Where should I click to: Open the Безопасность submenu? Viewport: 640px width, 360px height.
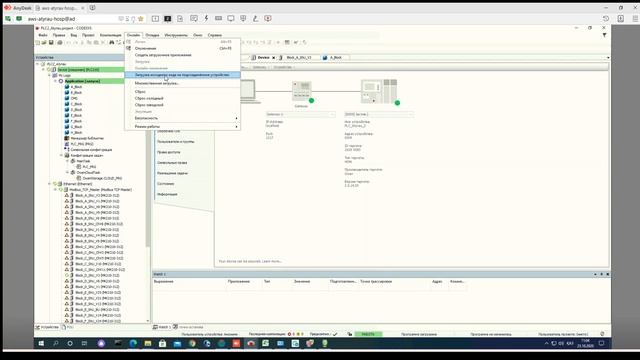click(182, 118)
